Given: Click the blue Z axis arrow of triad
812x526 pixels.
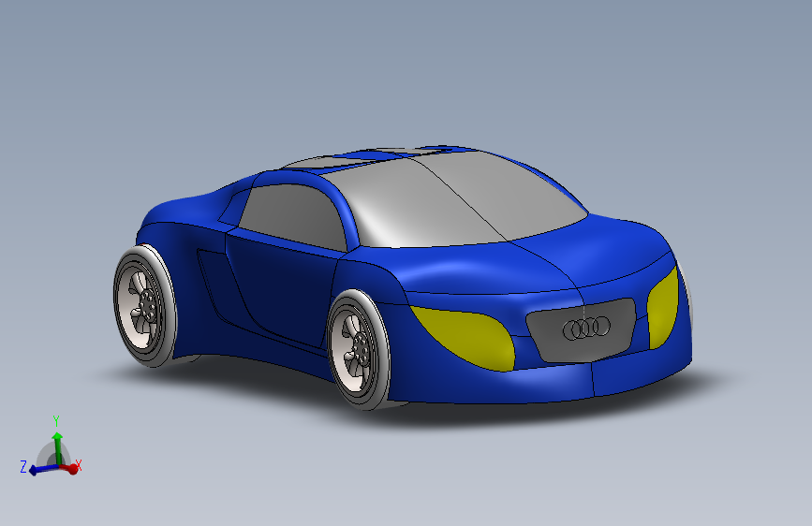Looking at the screenshot, I should point(42,470).
